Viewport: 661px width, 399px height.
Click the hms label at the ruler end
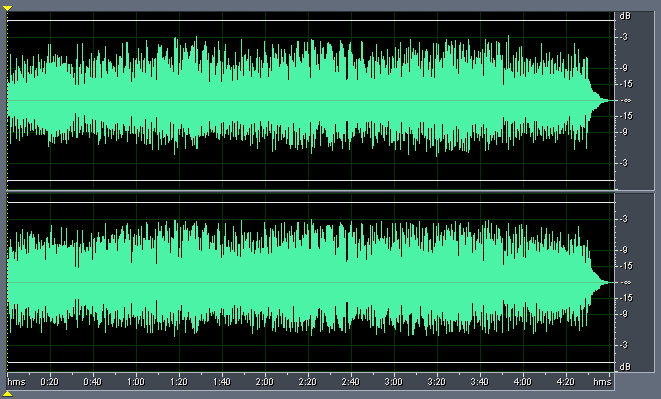tap(602, 382)
